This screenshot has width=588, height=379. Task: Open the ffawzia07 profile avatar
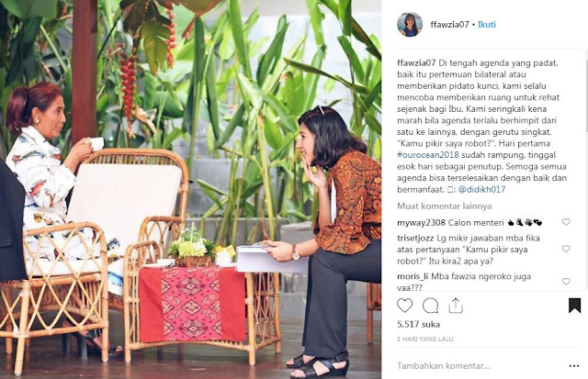click(410, 25)
